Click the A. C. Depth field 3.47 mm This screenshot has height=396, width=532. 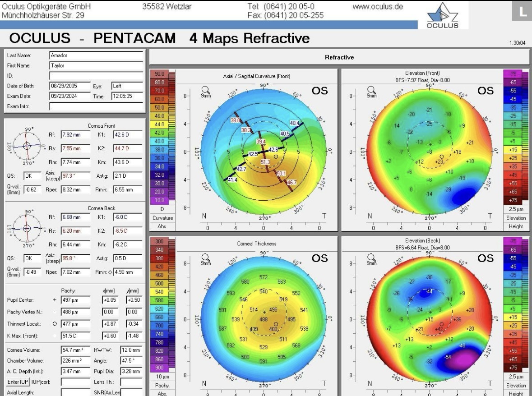coord(76,371)
